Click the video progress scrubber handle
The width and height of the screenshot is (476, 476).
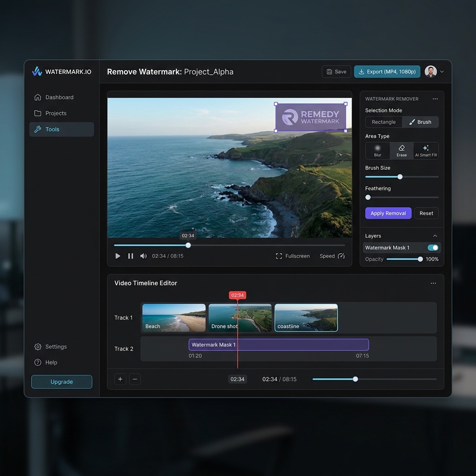point(188,245)
